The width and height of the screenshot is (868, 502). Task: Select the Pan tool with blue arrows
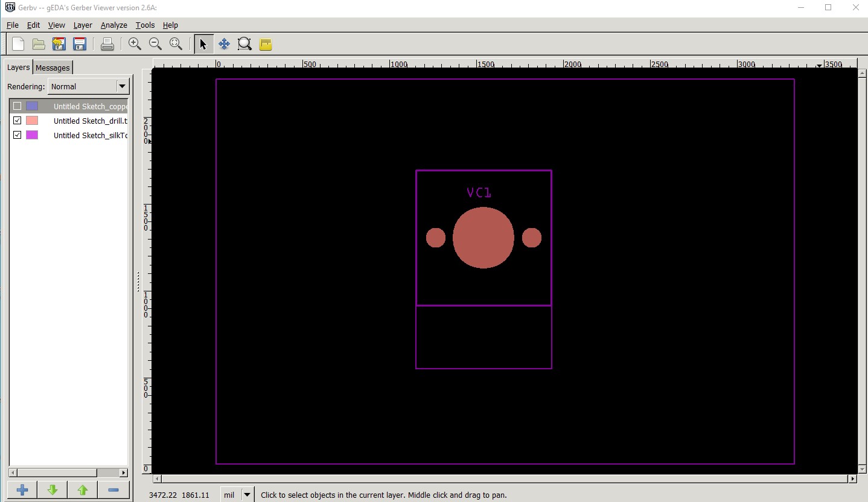tap(224, 44)
